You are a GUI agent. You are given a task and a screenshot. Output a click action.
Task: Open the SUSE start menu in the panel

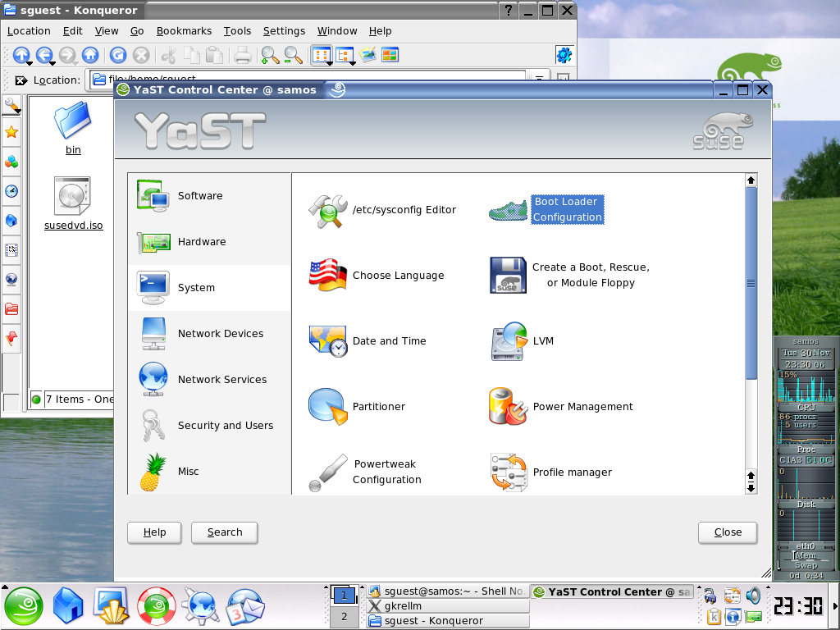24,606
